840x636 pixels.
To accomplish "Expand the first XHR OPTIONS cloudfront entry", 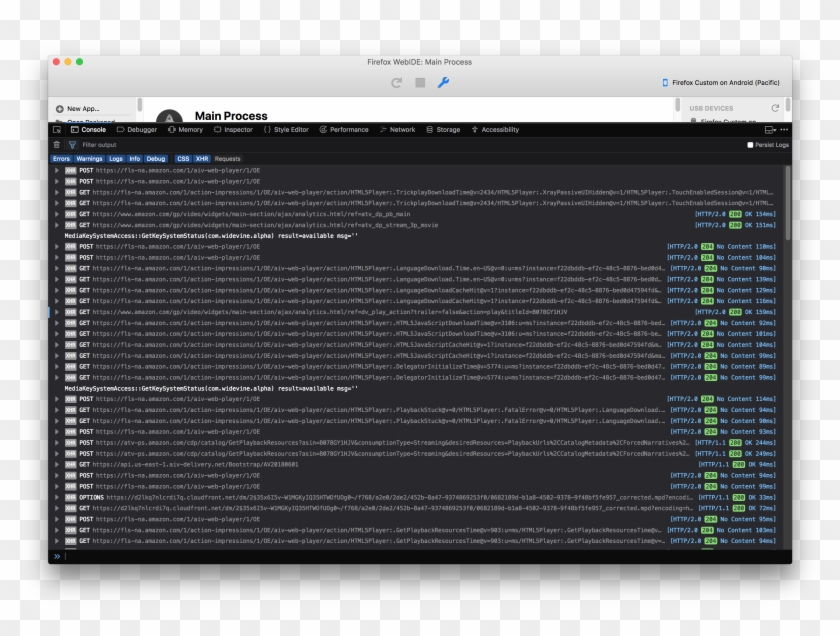I will point(57,497).
